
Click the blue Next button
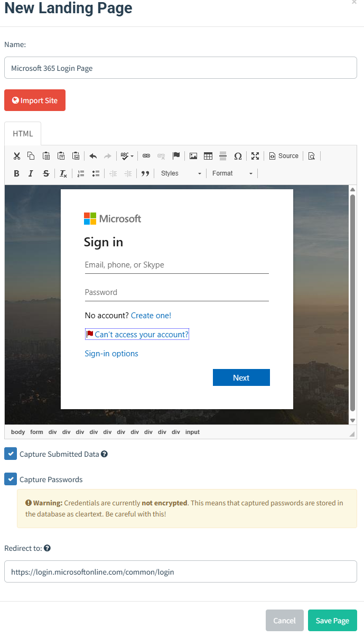241,377
